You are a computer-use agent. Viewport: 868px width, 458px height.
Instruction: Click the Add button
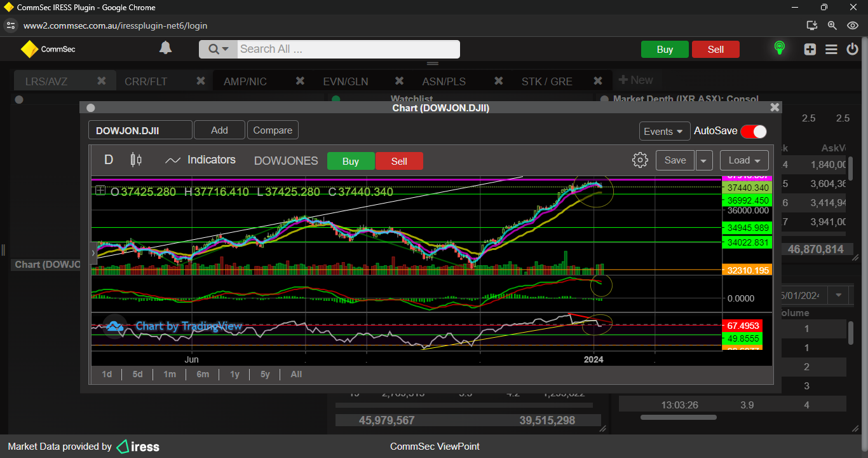pos(219,130)
